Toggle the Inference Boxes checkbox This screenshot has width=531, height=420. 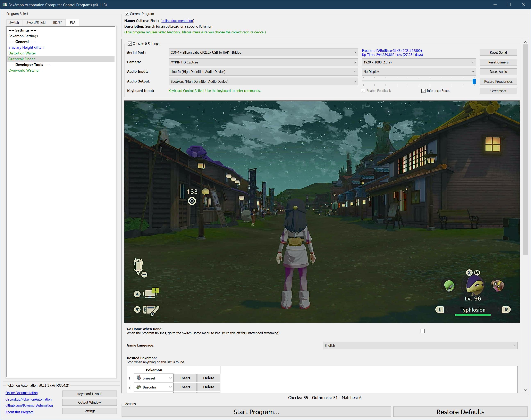pos(423,91)
